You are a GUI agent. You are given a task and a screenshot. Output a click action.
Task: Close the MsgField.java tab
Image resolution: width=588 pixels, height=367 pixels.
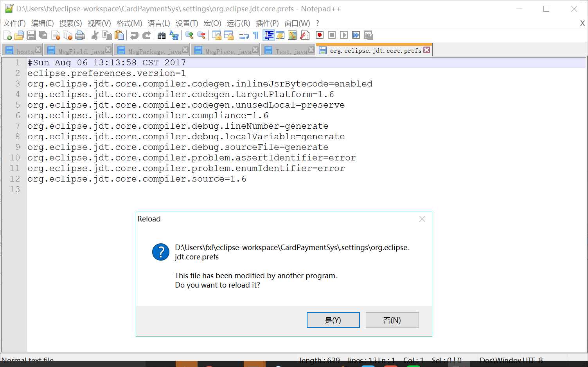pos(108,50)
